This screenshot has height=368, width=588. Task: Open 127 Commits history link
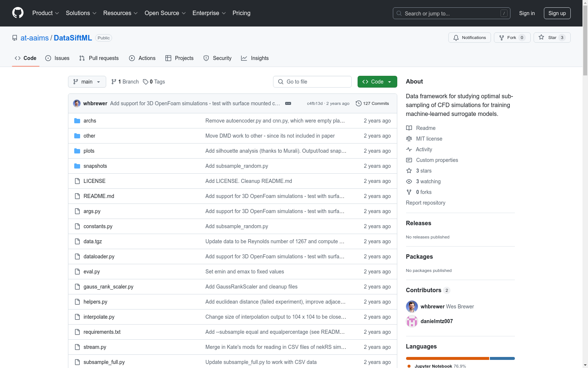[x=372, y=103]
